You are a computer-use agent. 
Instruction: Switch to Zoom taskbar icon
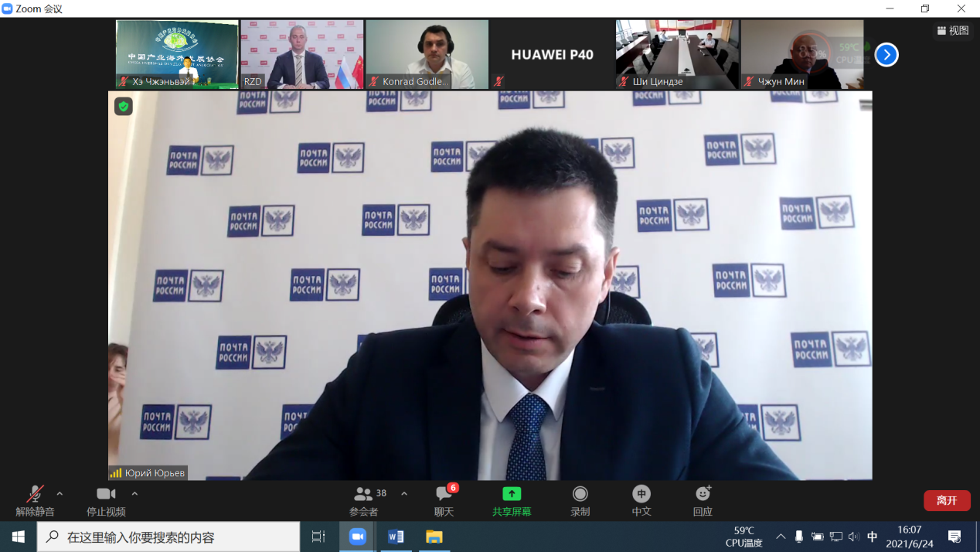coord(357,537)
